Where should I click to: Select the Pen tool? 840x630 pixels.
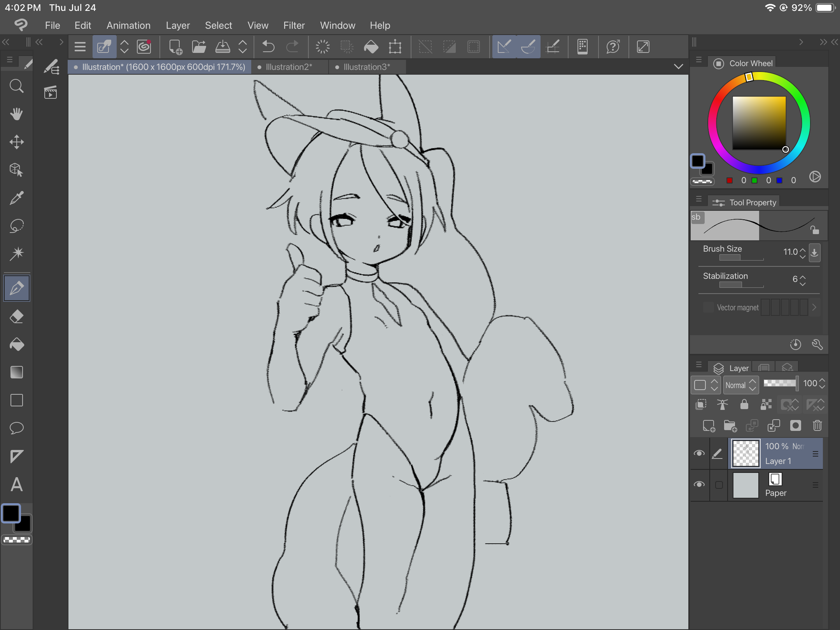coord(17,288)
